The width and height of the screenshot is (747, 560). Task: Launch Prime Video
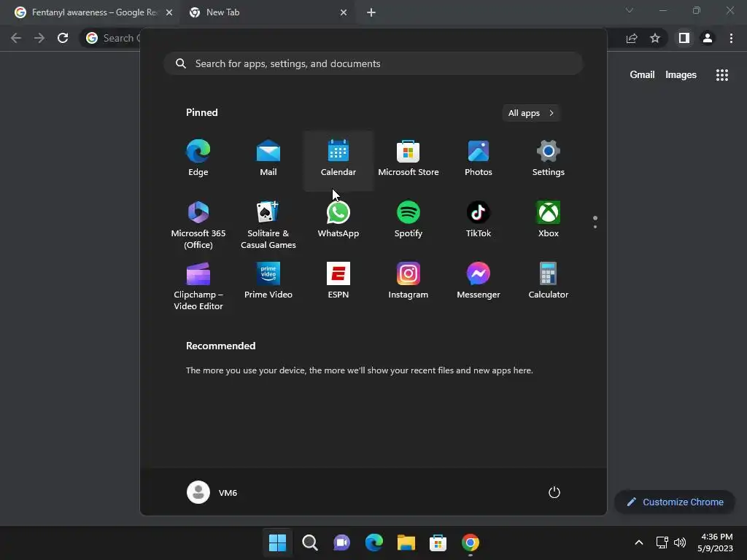click(x=268, y=281)
